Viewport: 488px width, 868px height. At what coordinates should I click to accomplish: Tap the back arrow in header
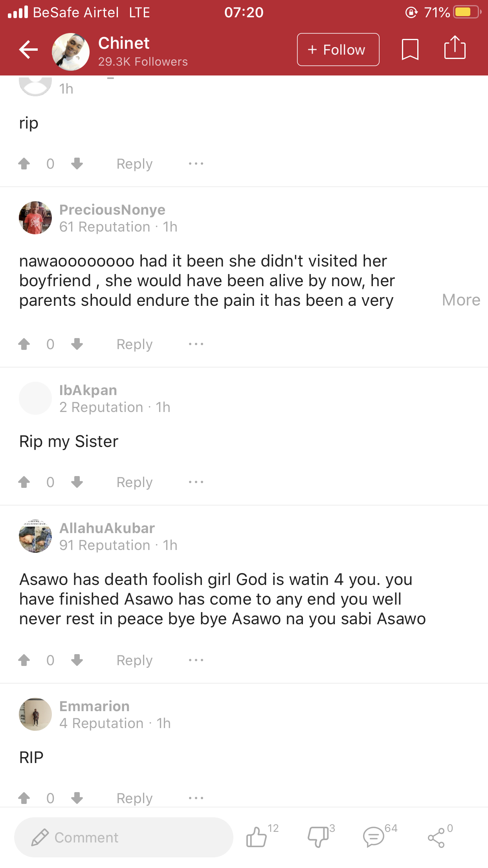point(28,50)
